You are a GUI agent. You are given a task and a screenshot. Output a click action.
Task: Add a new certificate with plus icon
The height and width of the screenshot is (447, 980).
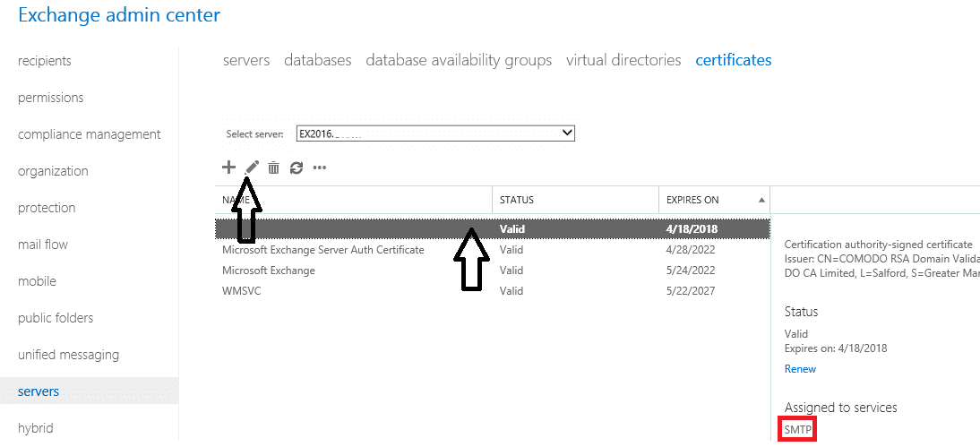click(228, 168)
